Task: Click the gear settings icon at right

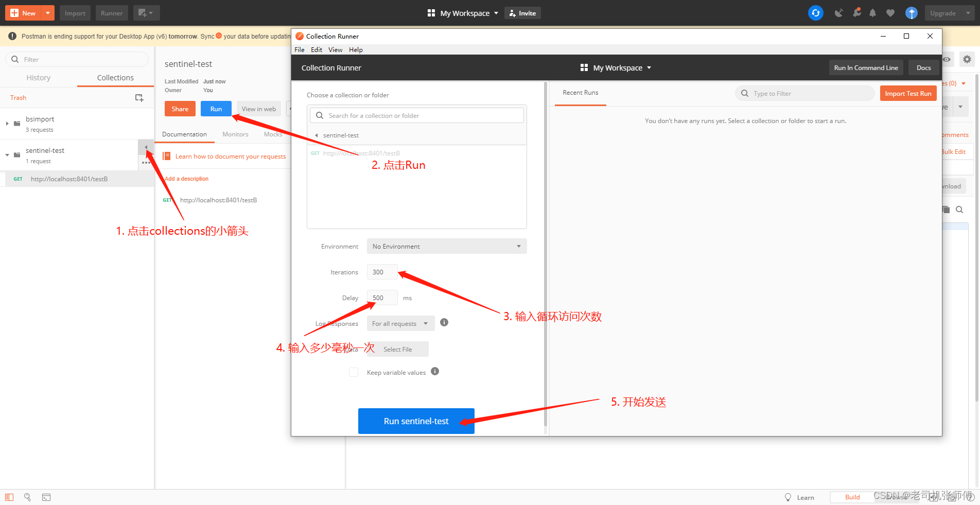Action: click(x=967, y=59)
